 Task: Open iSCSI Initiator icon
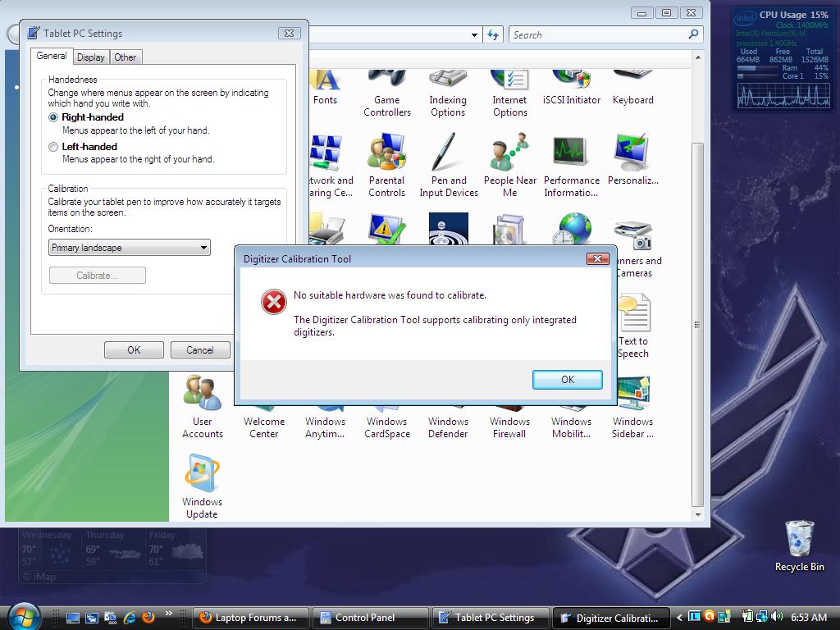pyautogui.click(x=572, y=87)
